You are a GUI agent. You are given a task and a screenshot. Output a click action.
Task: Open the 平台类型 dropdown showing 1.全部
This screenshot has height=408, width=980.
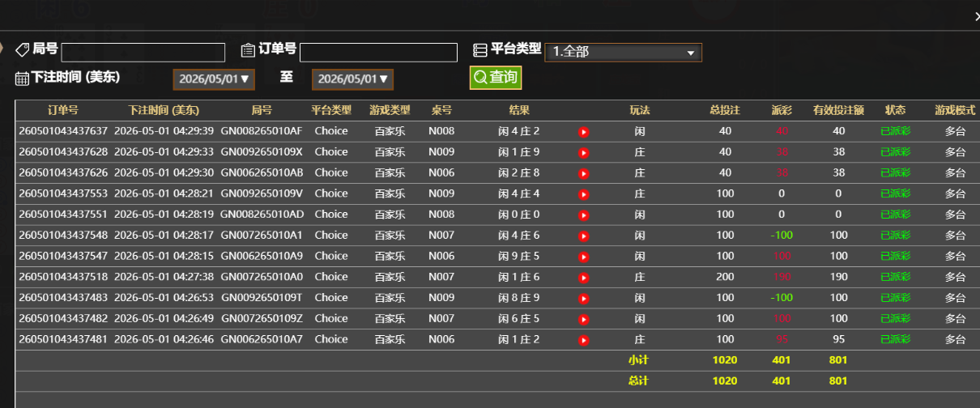coord(623,52)
